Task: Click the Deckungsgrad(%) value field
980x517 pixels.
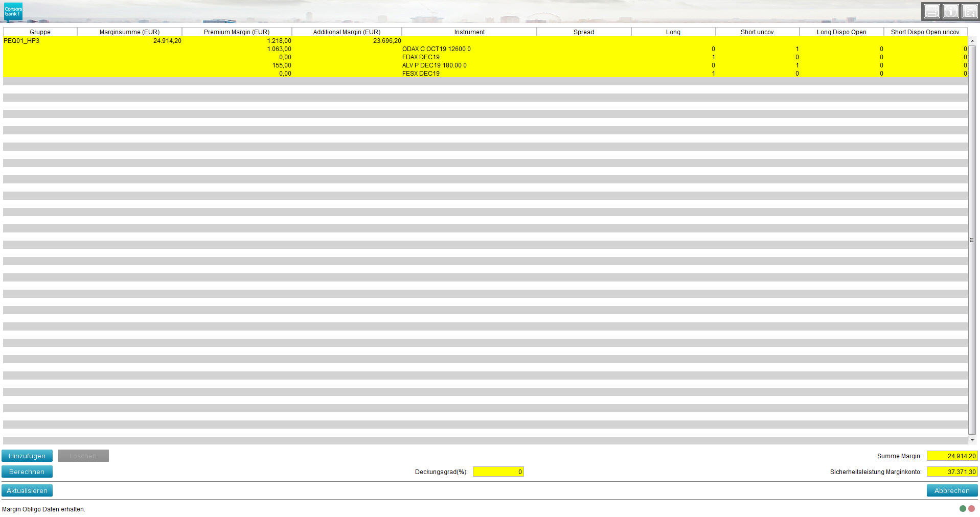Action: point(498,472)
